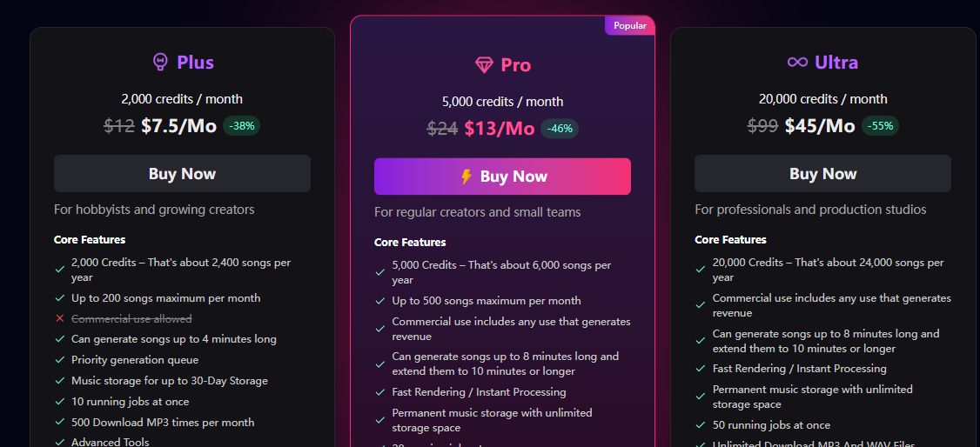The height and width of the screenshot is (447, 980).
Task: Click the -38% discount badge
Action: pyautogui.click(x=242, y=126)
